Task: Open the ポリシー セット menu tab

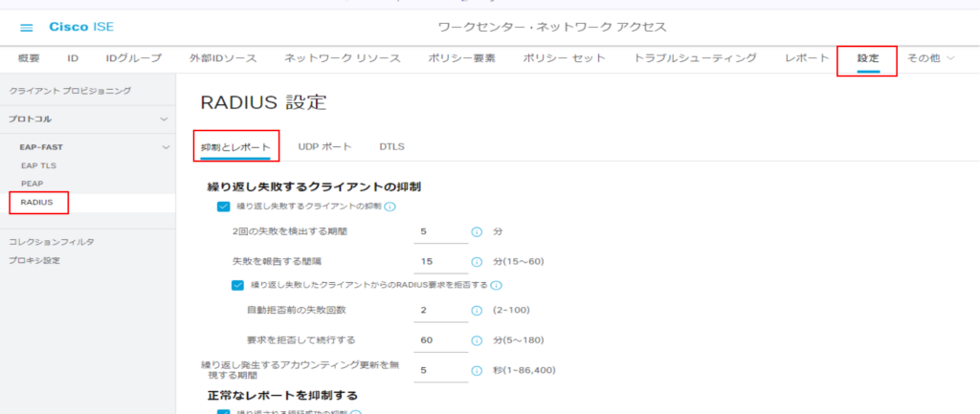Action: click(x=564, y=59)
